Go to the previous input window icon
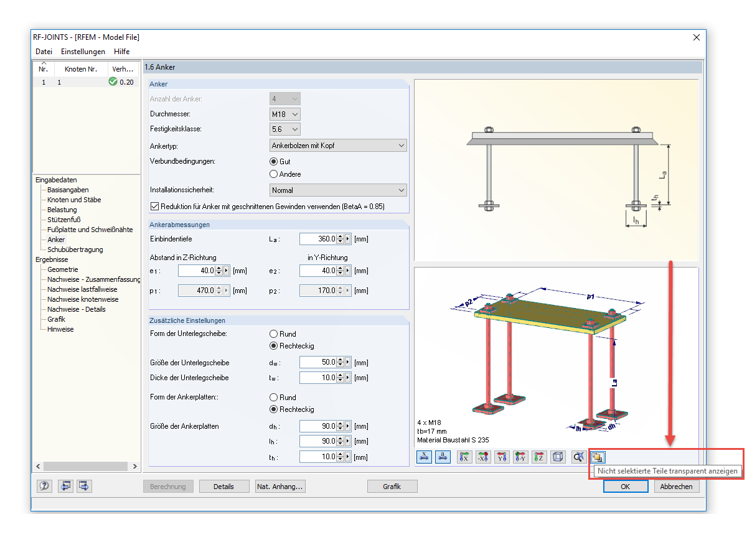 click(65, 486)
